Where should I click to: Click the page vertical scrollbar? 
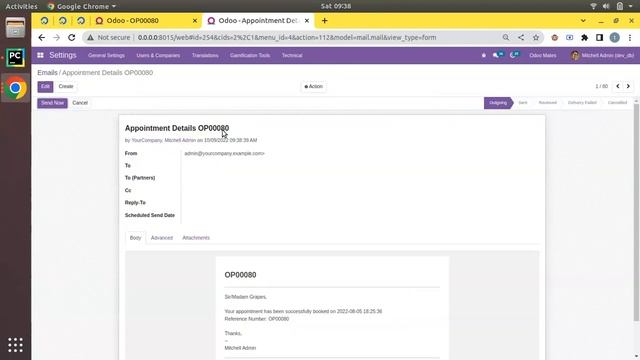pyautogui.click(x=636, y=212)
